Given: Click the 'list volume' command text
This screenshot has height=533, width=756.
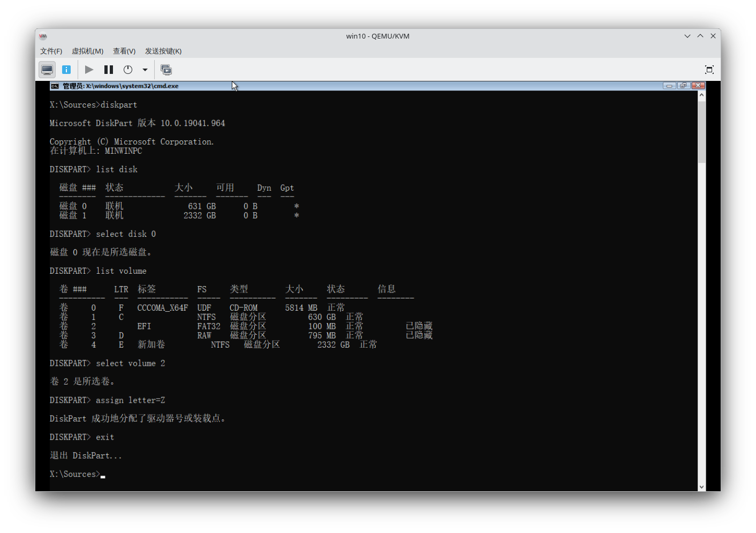Looking at the screenshot, I should (x=121, y=271).
